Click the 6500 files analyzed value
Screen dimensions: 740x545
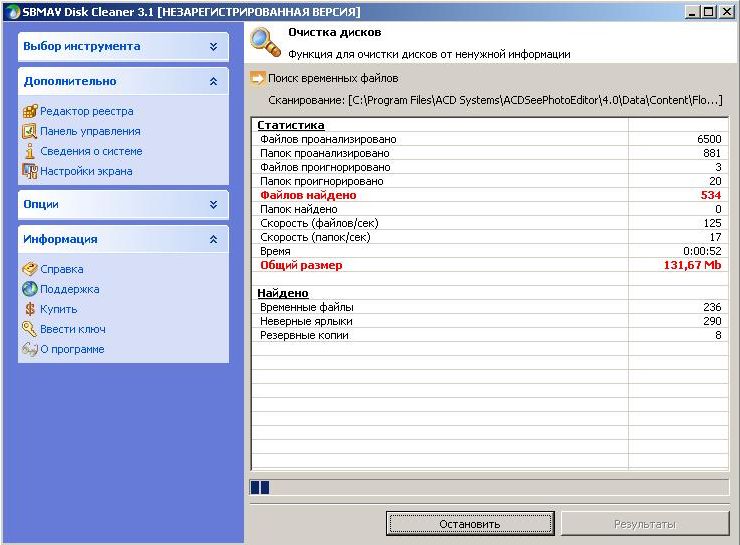[x=709, y=139]
